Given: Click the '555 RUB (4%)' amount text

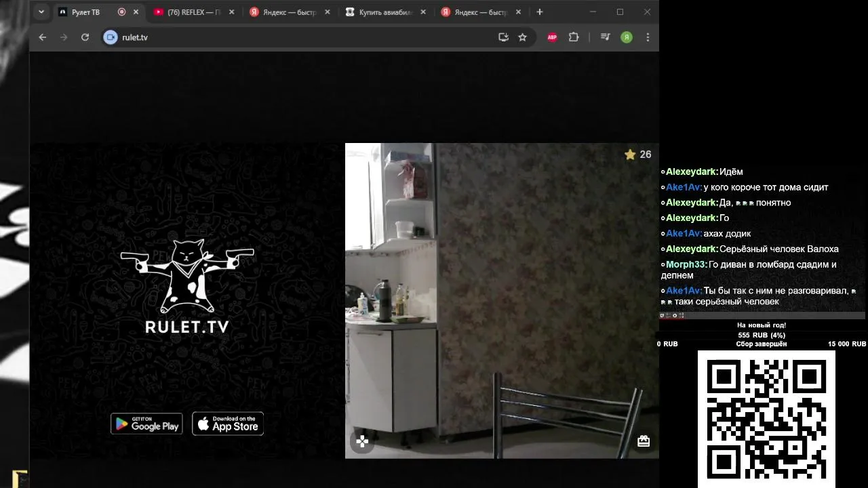Looking at the screenshot, I should tap(762, 335).
